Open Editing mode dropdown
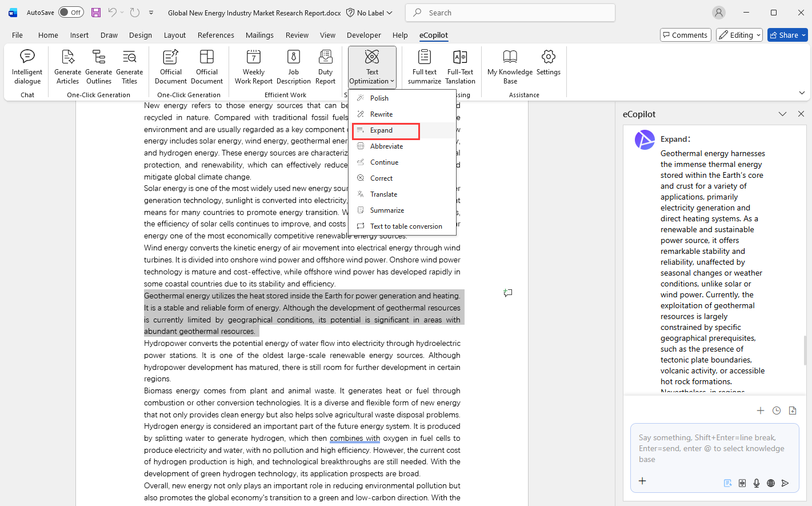This screenshot has height=506, width=812. (739, 35)
